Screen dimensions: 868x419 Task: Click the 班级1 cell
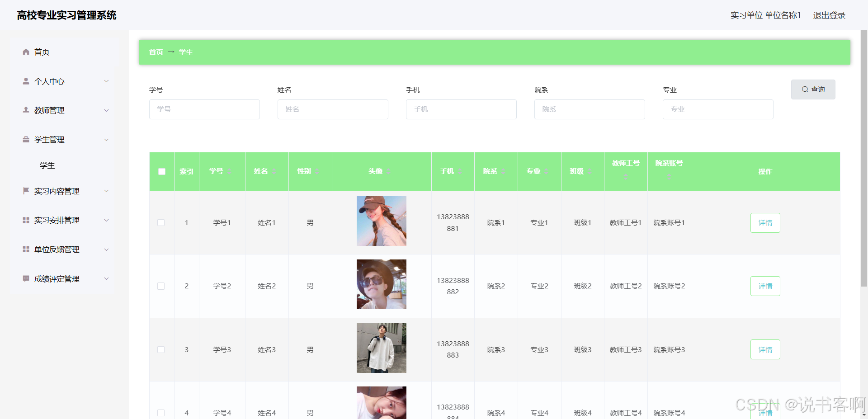(x=582, y=222)
